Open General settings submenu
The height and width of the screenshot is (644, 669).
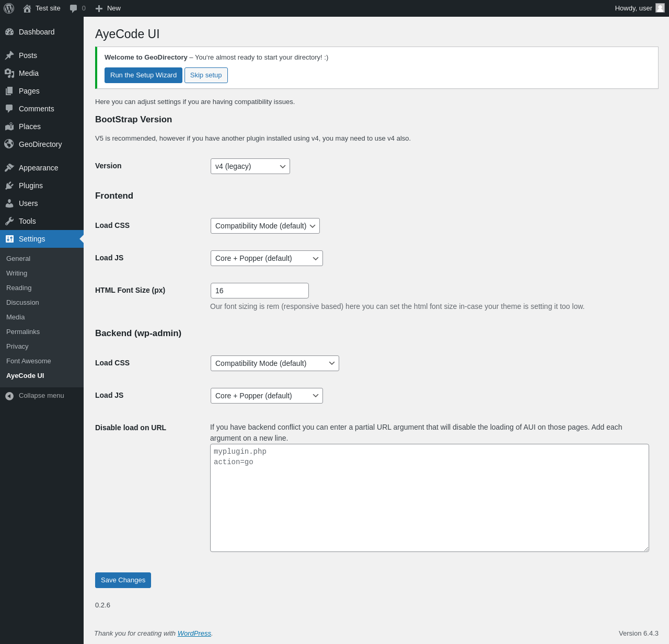coord(18,259)
